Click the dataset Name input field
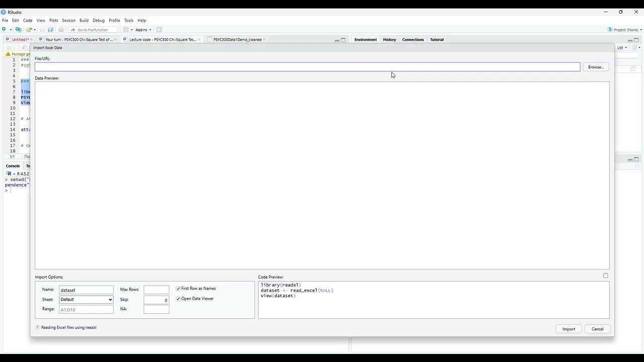The width and height of the screenshot is (644, 362). pos(86,290)
